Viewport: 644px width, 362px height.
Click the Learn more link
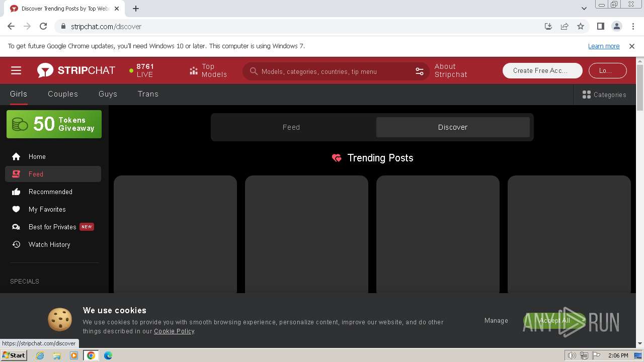pos(604,46)
